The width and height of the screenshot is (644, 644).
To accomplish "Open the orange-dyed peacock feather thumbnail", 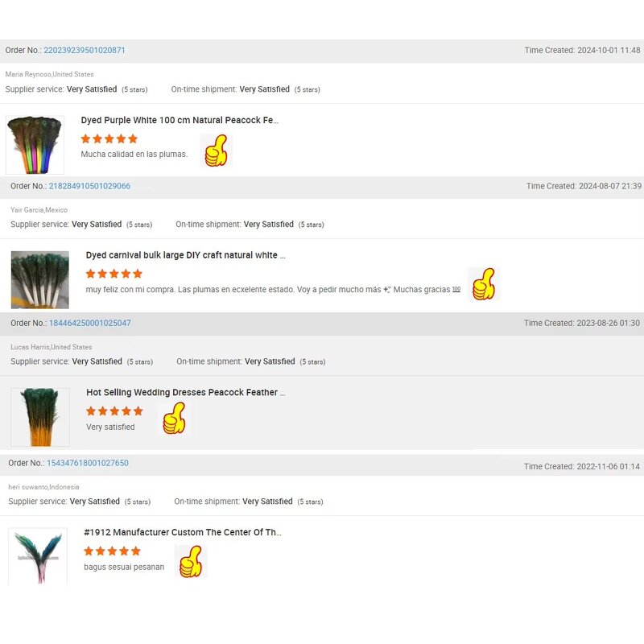I will [40, 417].
